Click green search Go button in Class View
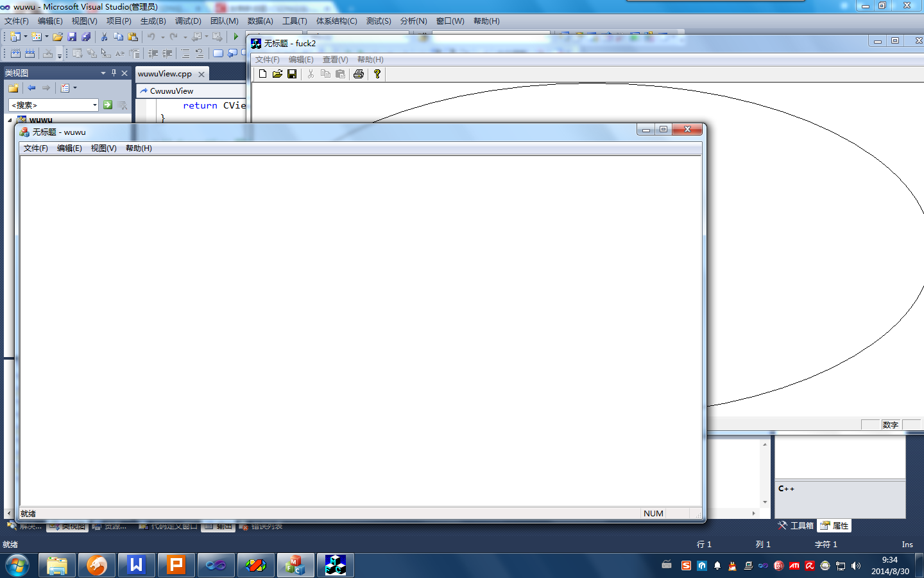This screenshot has height=578, width=924. click(108, 105)
